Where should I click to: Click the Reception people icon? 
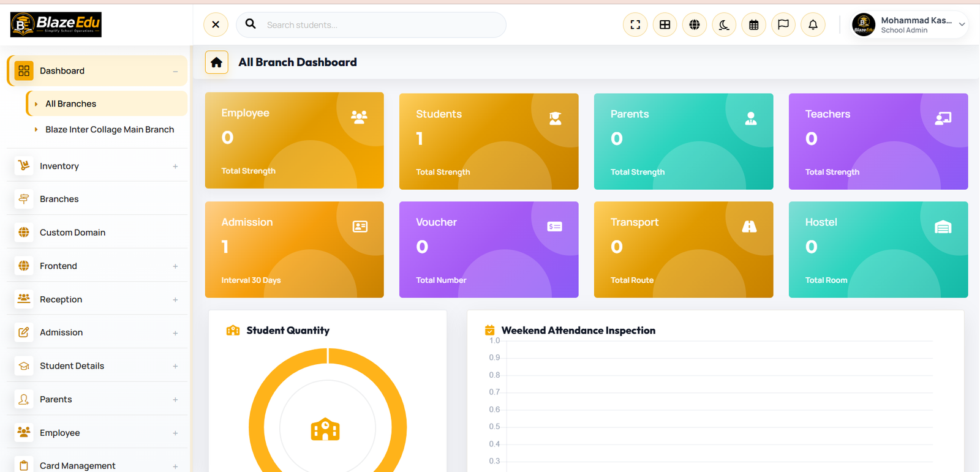(x=24, y=299)
